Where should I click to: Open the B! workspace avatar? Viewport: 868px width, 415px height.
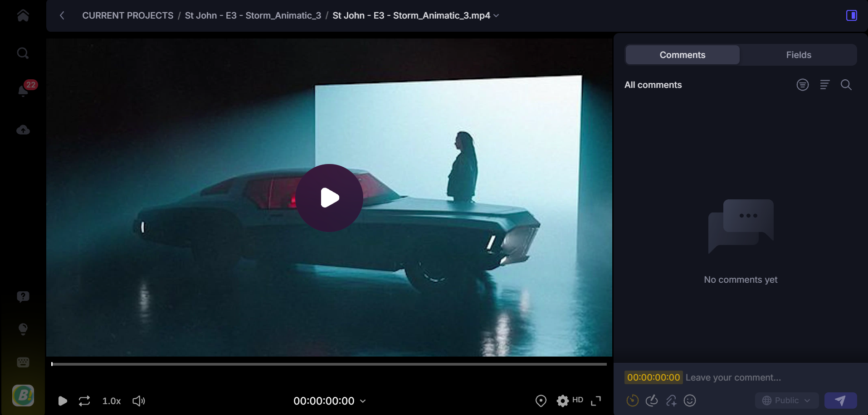[x=23, y=395]
